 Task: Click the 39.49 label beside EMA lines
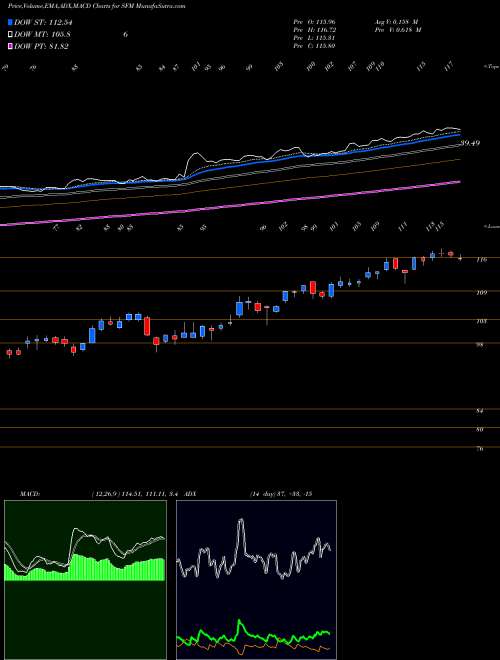(x=470, y=143)
